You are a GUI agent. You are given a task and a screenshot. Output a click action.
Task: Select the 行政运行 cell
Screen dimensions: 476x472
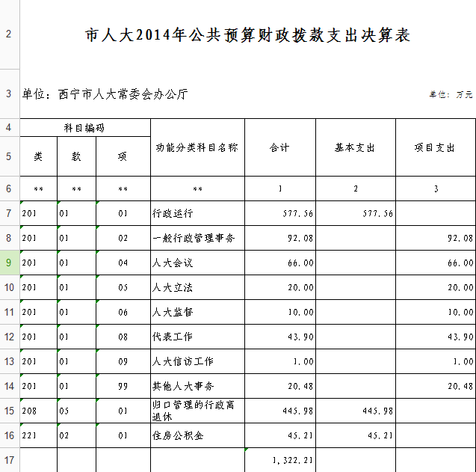pos(197,213)
